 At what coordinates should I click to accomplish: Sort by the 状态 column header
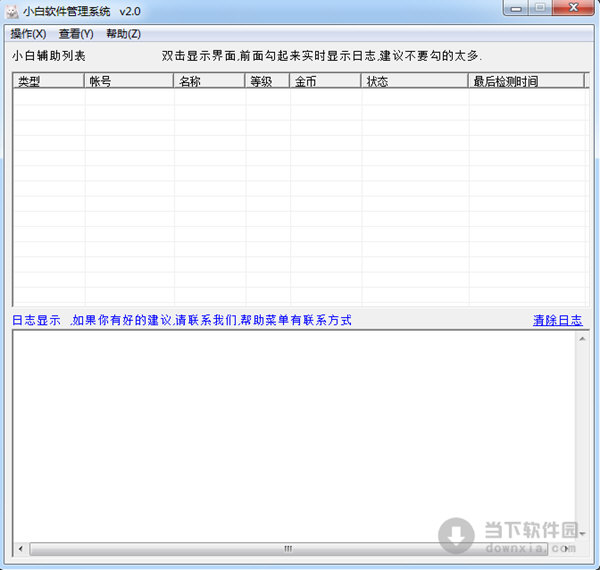(415, 81)
